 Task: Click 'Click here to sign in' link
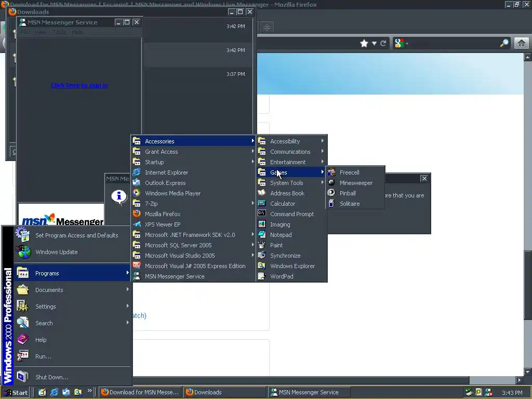coord(79,85)
